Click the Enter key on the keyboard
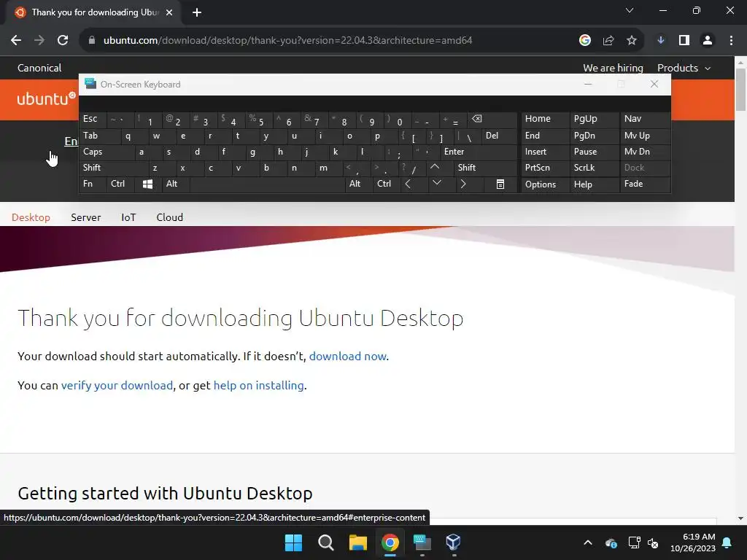Viewport: 747px width, 560px height. [x=479, y=152]
